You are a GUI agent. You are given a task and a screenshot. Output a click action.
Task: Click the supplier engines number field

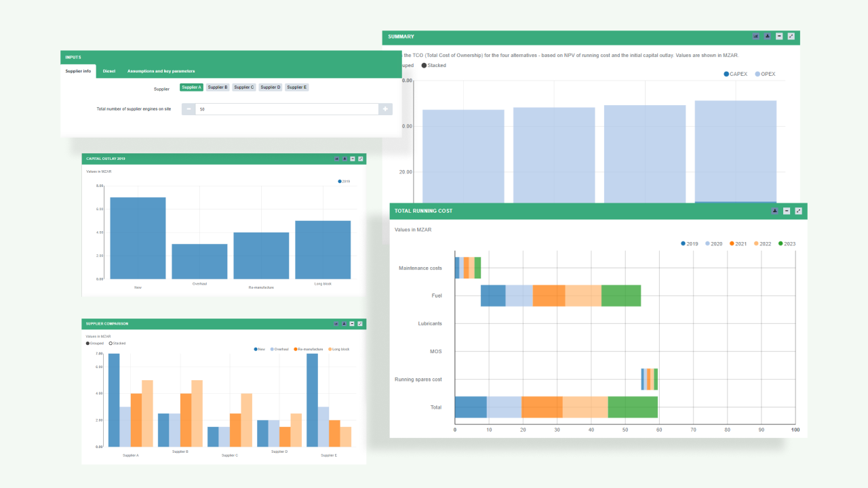[x=287, y=109]
